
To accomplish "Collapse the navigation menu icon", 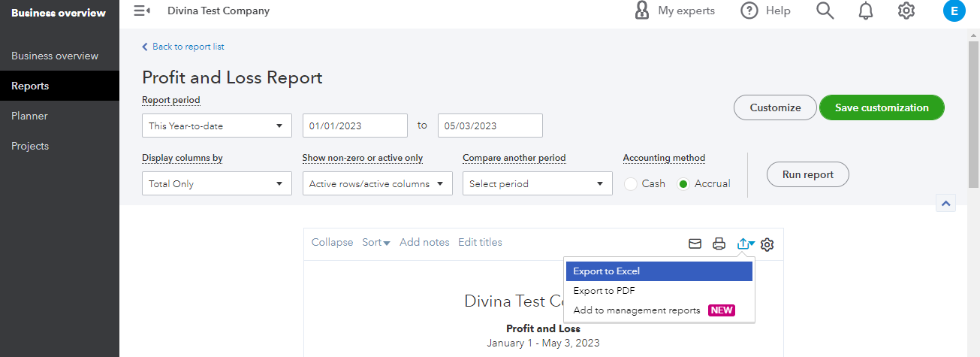I will pos(141,11).
